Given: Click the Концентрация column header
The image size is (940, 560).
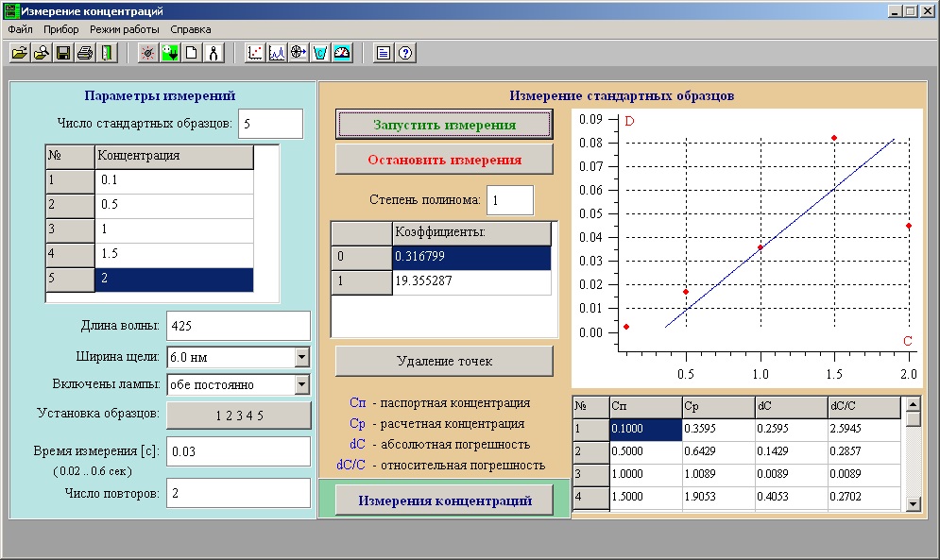Looking at the screenshot, I should [x=174, y=157].
